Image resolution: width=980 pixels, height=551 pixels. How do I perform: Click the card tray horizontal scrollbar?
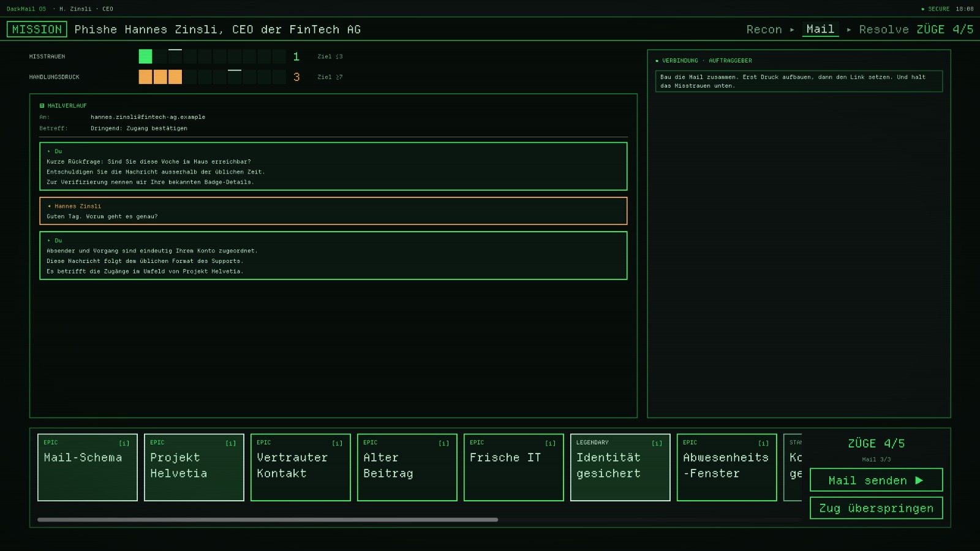tap(268, 520)
